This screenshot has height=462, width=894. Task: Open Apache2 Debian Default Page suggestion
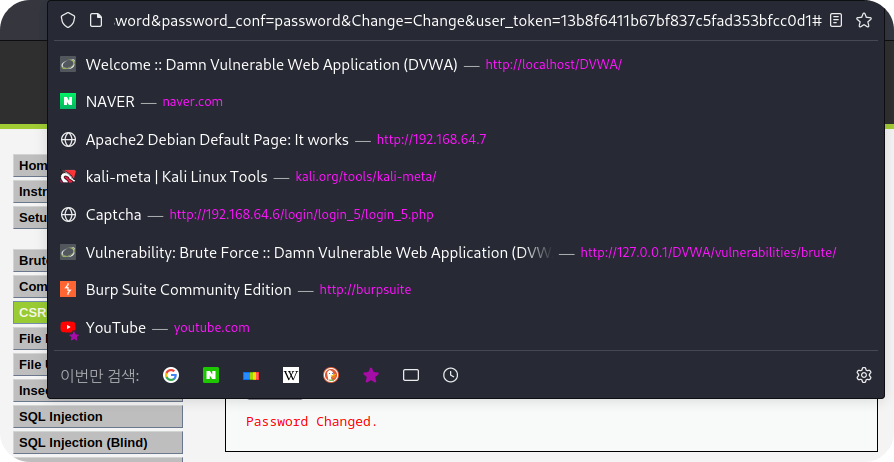pyautogui.click(x=466, y=139)
